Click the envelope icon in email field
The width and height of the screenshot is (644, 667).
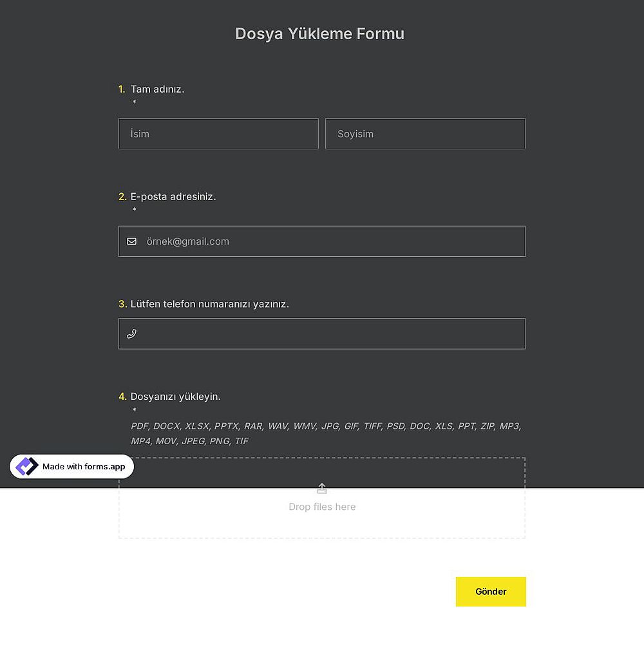132,241
